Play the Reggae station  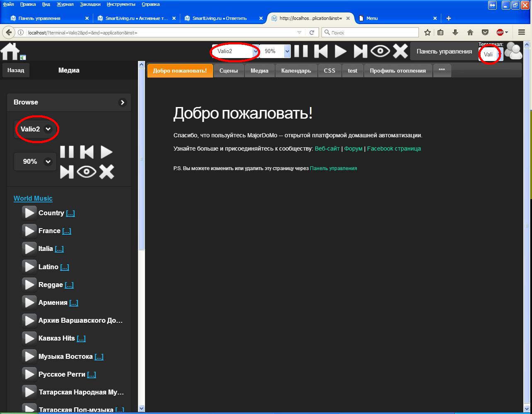pyautogui.click(x=29, y=285)
